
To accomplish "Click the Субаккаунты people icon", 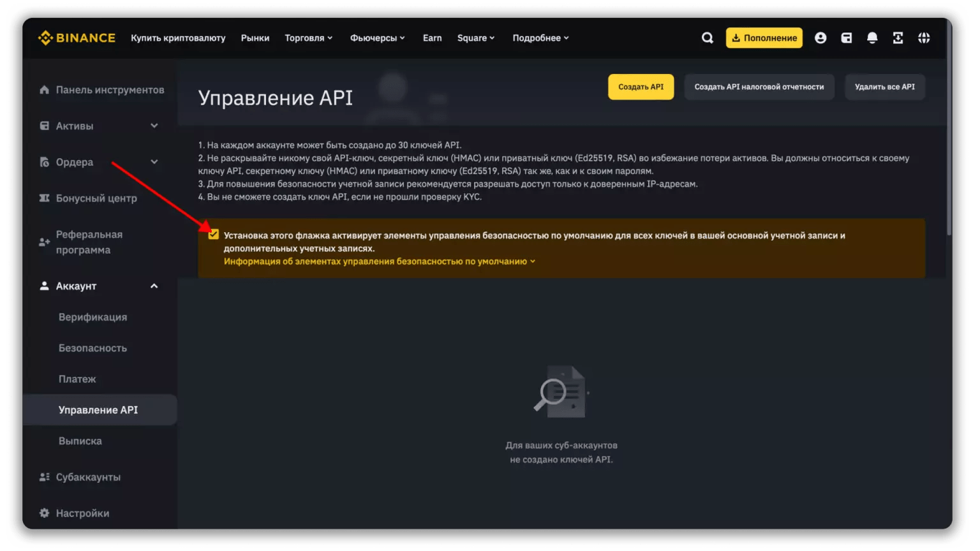I will click(44, 477).
